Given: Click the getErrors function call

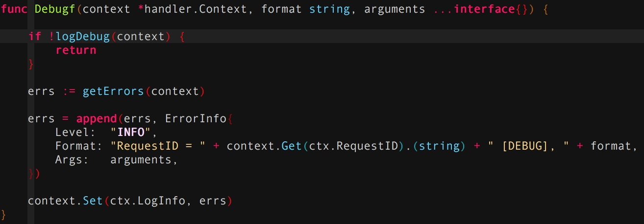Looking at the screenshot, I should 113,91.
